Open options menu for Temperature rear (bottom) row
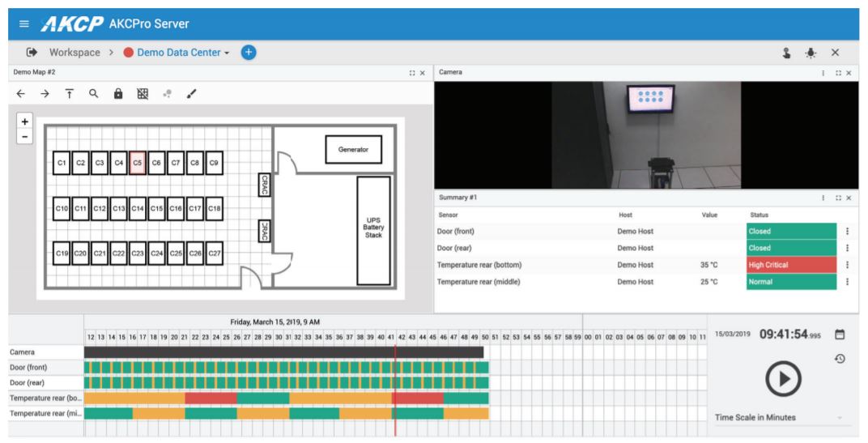Screen dimensions: 868x443 847,265
